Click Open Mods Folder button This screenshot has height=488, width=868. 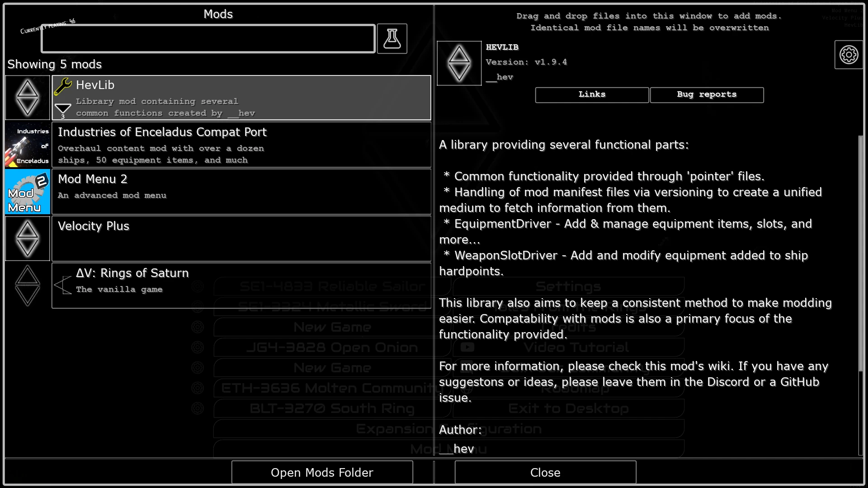(x=322, y=473)
